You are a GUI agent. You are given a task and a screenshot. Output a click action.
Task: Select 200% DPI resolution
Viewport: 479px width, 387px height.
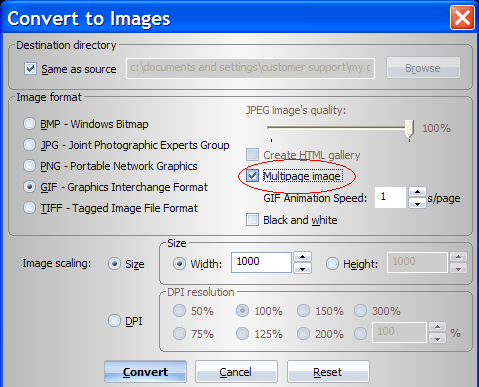coord(303,333)
